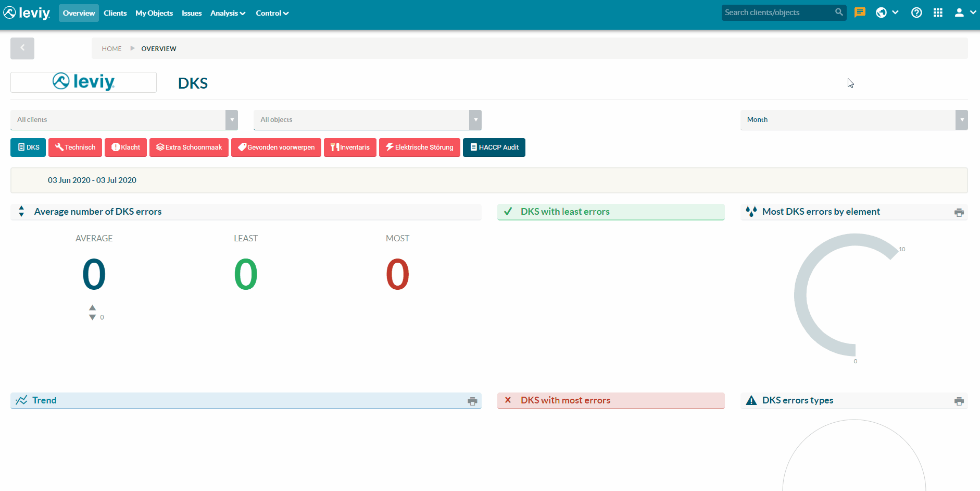Navigate to HOME breadcrumb link
The image size is (980, 491).
[x=111, y=48]
